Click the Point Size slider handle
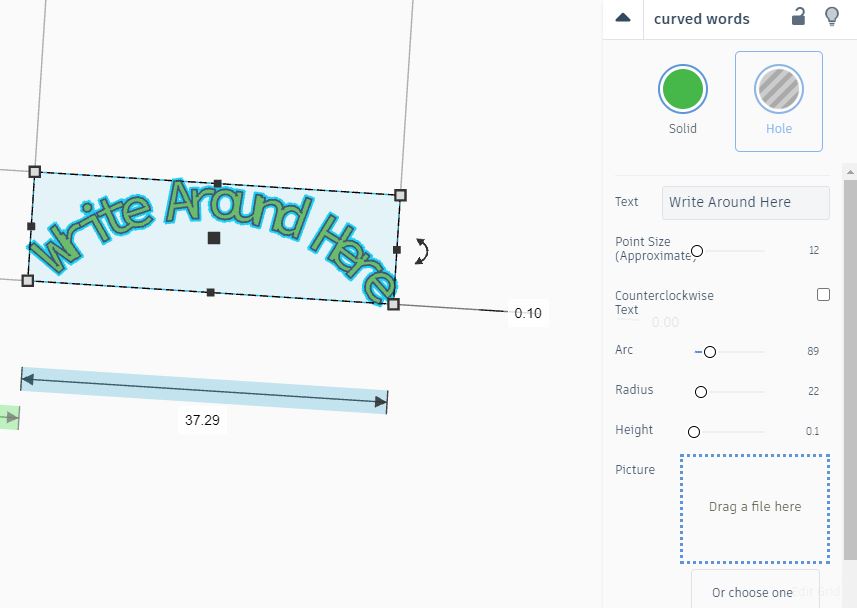The image size is (857, 608). [x=697, y=251]
